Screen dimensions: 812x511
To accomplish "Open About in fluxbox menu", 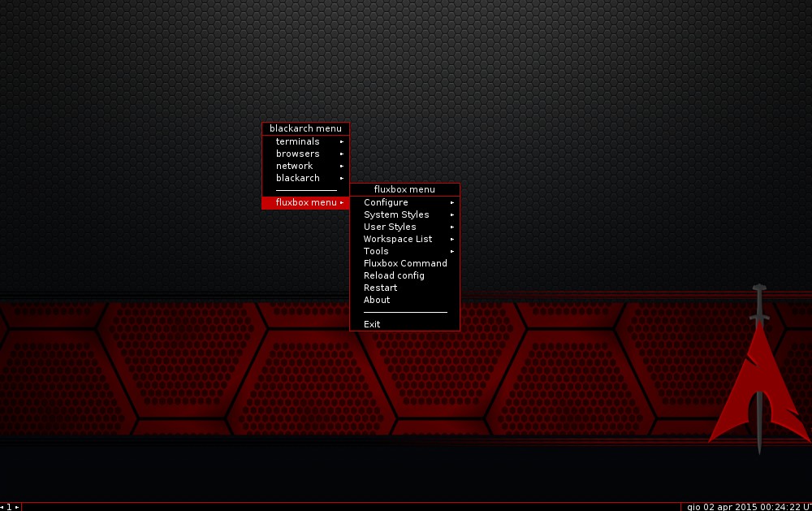I will [x=404, y=300].
